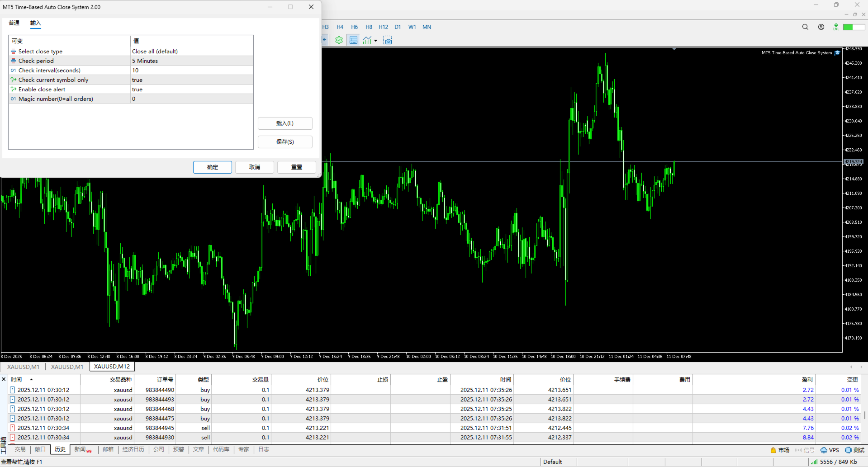Open the Market shopping bag icon
The height and width of the screenshot is (467, 868).
pyautogui.click(x=773, y=450)
